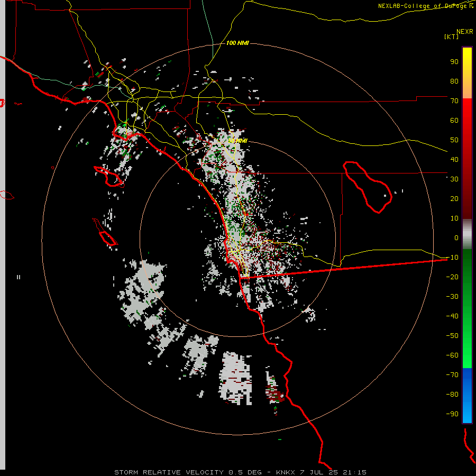Click the -30 value on the velocity scale
The height and width of the screenshot is (476, 476).
pos(452,297)
